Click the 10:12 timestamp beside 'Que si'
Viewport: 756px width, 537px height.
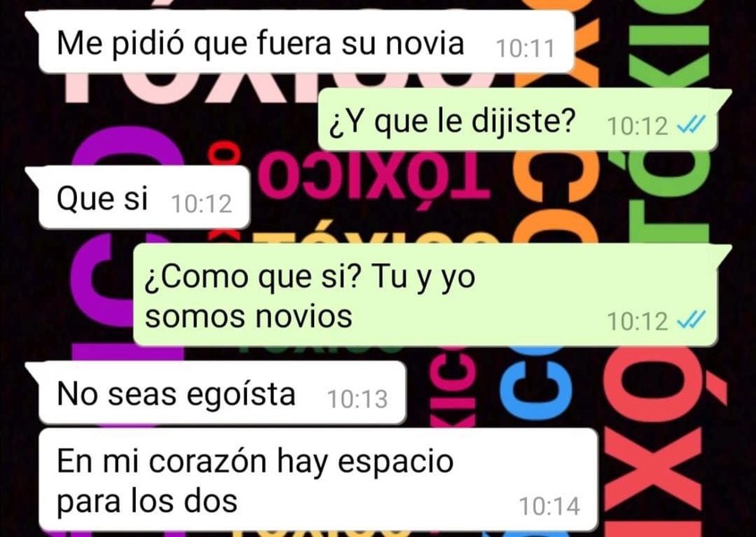pyautogui.click(x=201, y=204)
